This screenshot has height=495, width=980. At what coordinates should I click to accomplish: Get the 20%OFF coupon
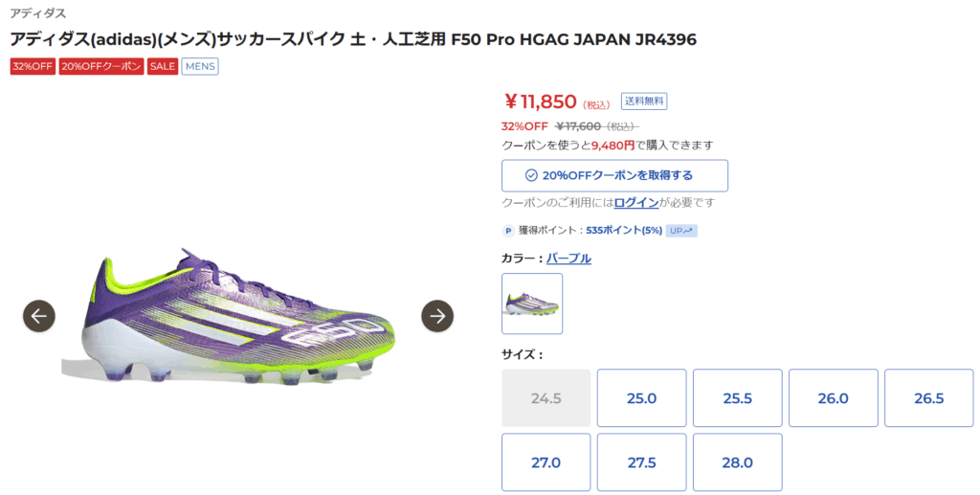point(614,175)
